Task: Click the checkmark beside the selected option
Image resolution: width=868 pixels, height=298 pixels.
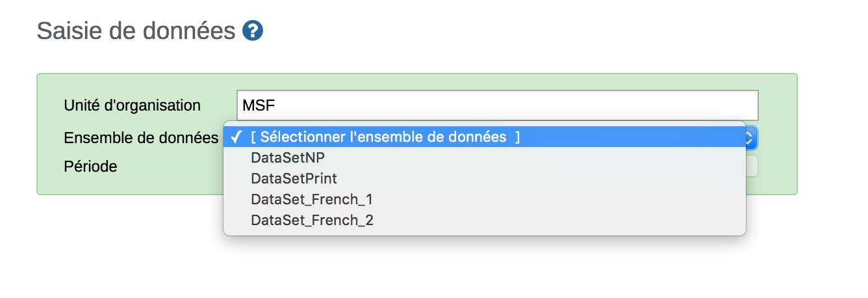Action: 237,137
